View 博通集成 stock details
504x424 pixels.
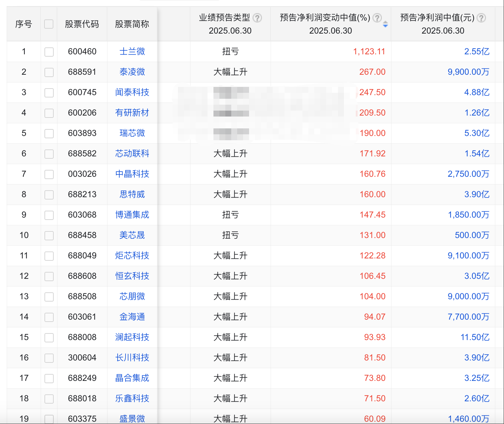[132, 215]
